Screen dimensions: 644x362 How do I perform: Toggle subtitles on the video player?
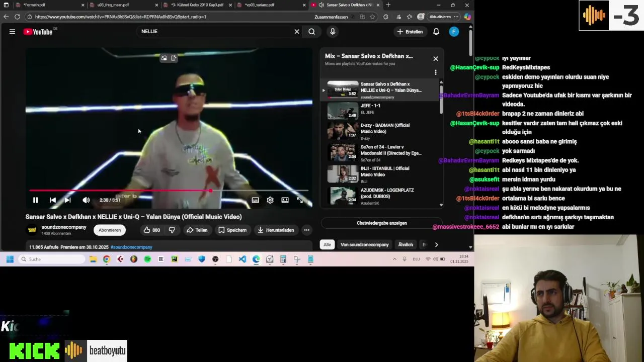click(256, 200)
